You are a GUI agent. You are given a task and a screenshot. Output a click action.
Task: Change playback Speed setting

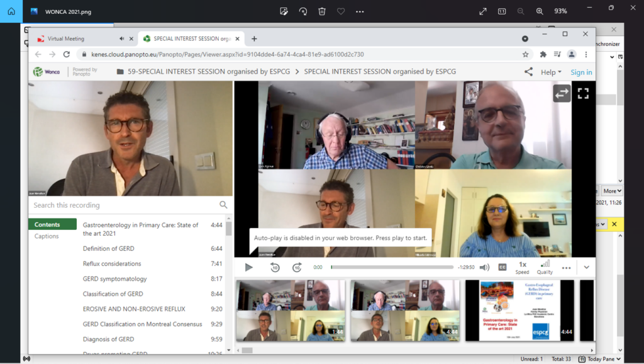523,268
